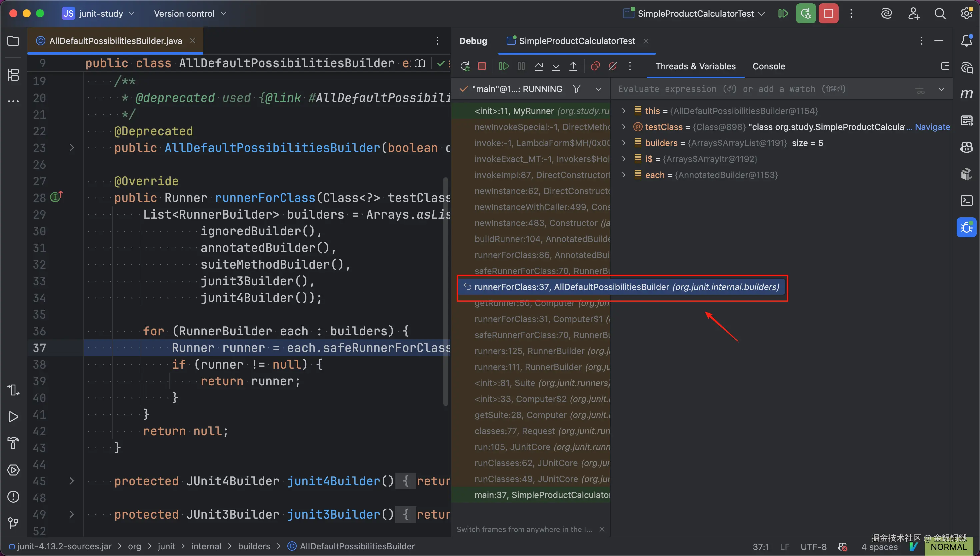Click Navigate link for testClass variable
Viewport: 980px width, 556px height.
click(x=932, y=127)
